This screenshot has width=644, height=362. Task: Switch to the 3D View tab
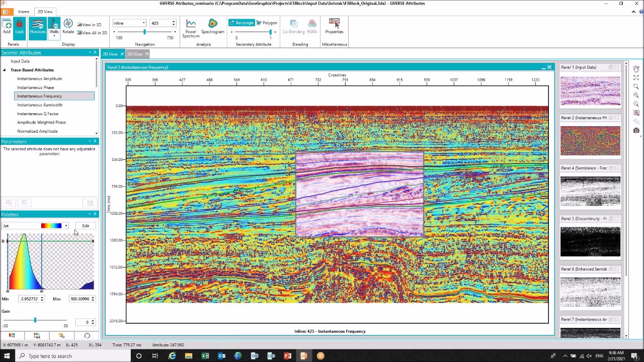pos(135,54)
